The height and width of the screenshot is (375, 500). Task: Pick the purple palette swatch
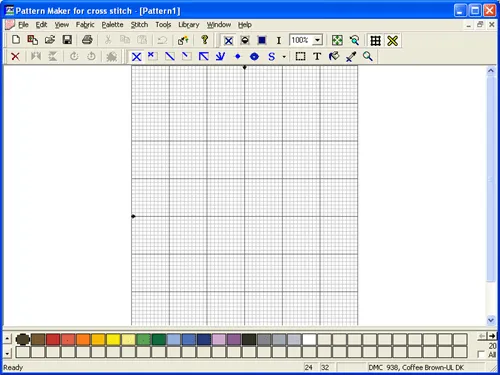tap(234, 339)
